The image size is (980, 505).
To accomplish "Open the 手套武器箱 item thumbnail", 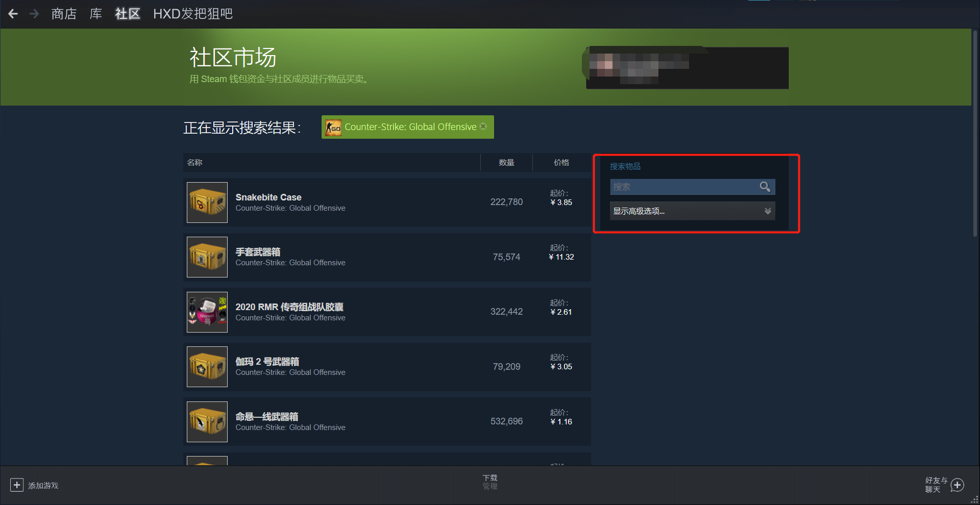I will click(x=207, y=257).
